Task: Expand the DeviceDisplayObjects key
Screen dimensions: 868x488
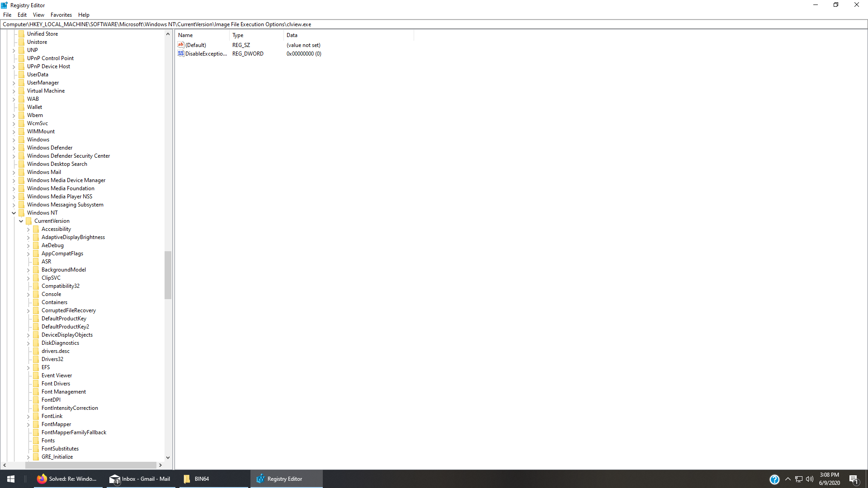Action: 28,335
